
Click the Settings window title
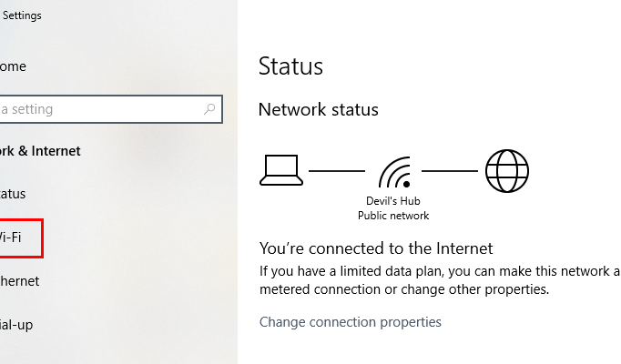click(22, 15)
